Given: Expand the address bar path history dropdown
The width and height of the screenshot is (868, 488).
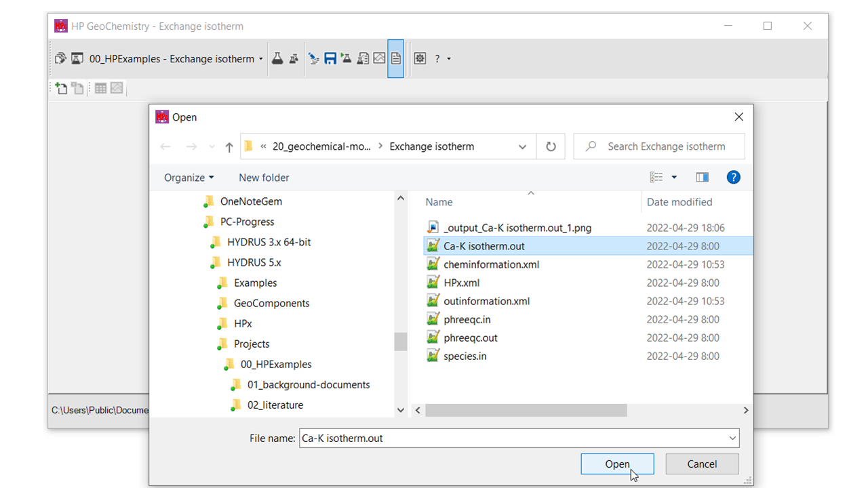Looking at the screenshot, I should (522, 146).
